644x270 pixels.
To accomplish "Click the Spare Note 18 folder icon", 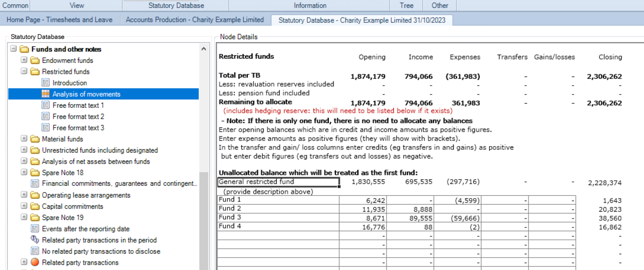I will (x=35, y=173).
